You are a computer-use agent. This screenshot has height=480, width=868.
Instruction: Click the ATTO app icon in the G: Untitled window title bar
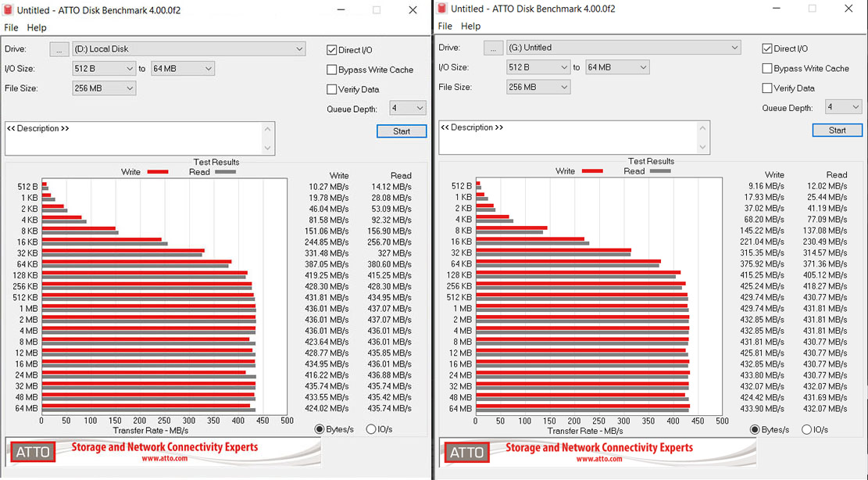[441, 9]
